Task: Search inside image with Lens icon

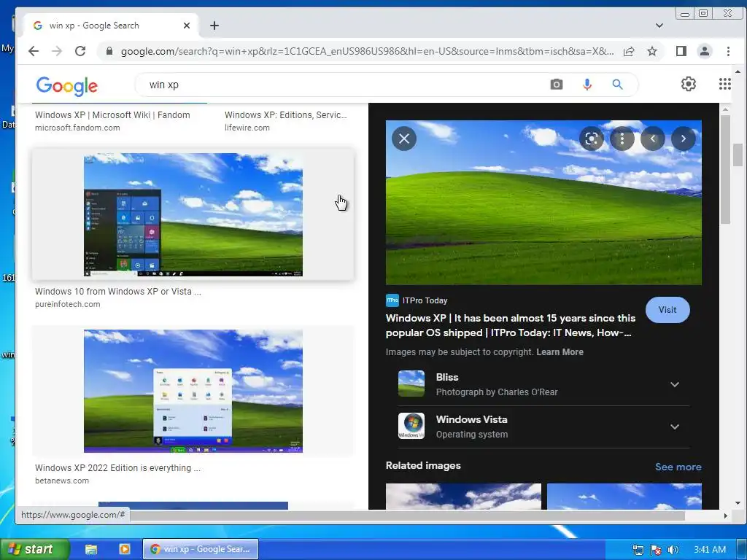Action: pyautogui.click(x=591, y=139)
